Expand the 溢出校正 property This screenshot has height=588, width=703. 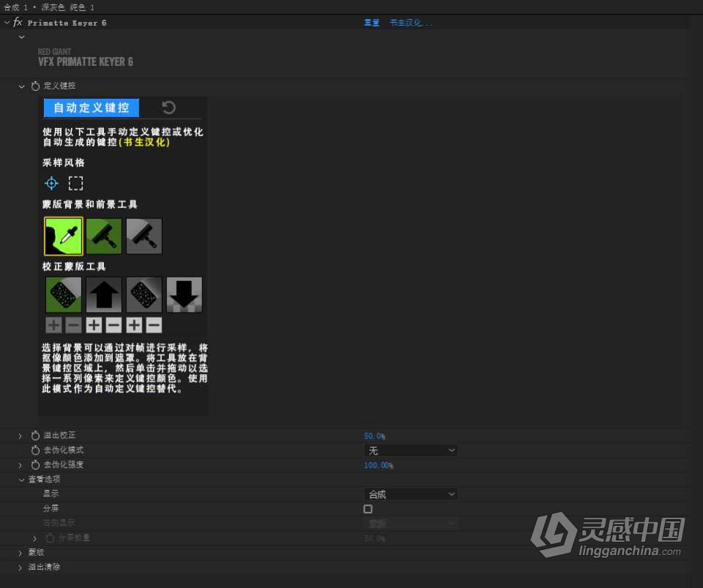21,436
